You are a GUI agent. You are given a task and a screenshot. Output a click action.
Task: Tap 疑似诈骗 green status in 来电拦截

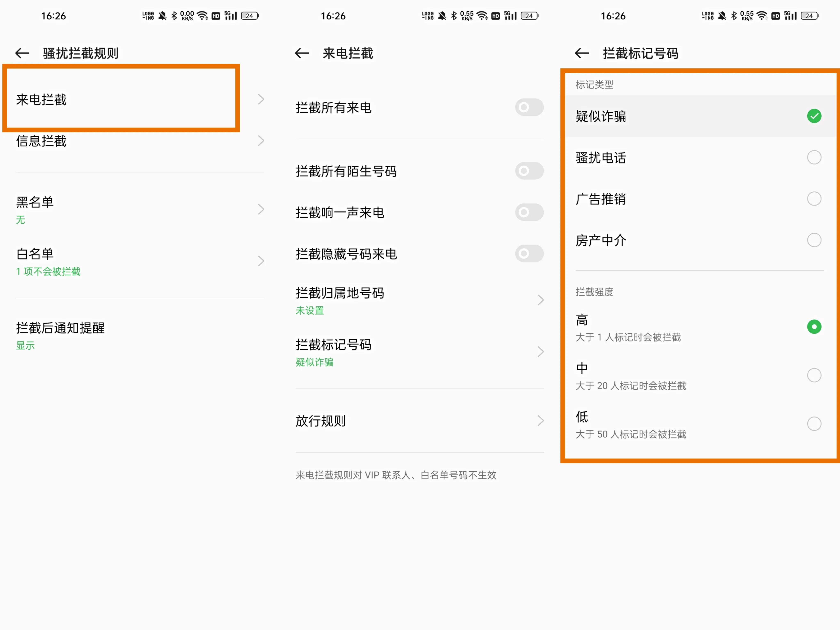tap(314, 362)
